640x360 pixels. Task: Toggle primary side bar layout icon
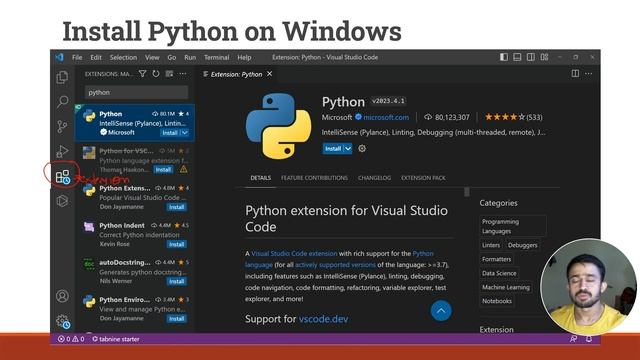(504, 57)
